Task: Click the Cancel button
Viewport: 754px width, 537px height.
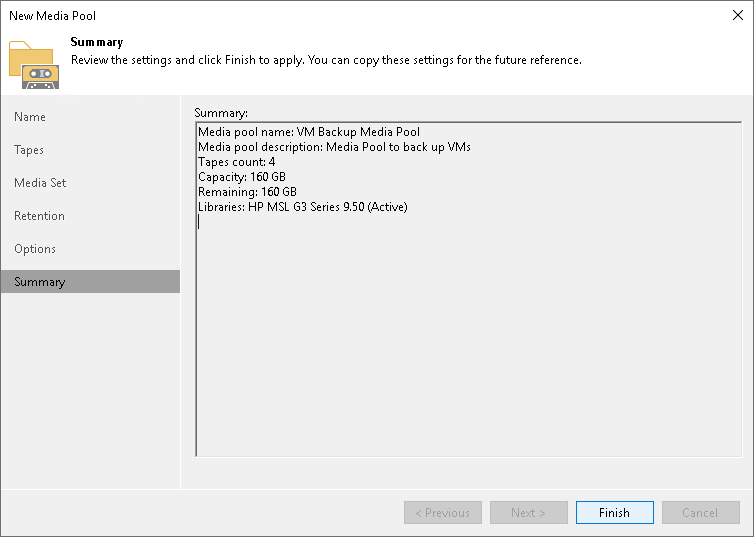Action: [701, 512]
